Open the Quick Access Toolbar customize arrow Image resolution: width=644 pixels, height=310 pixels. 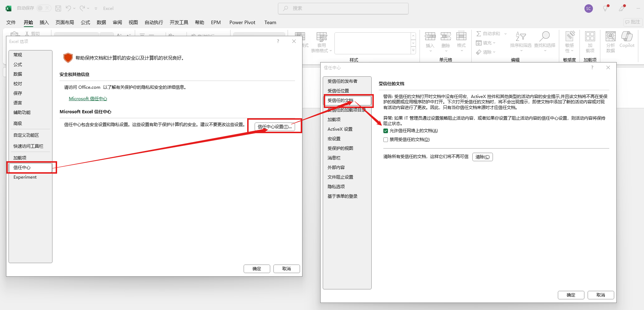pyautogui.click(x=96, y=8)
